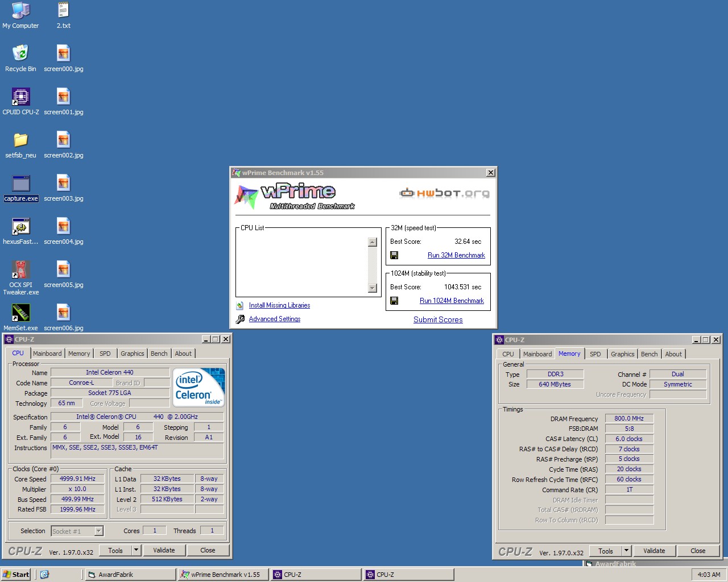
Task: Open the Graphics tab in left CPU-Z
Action: click(133, 354)
